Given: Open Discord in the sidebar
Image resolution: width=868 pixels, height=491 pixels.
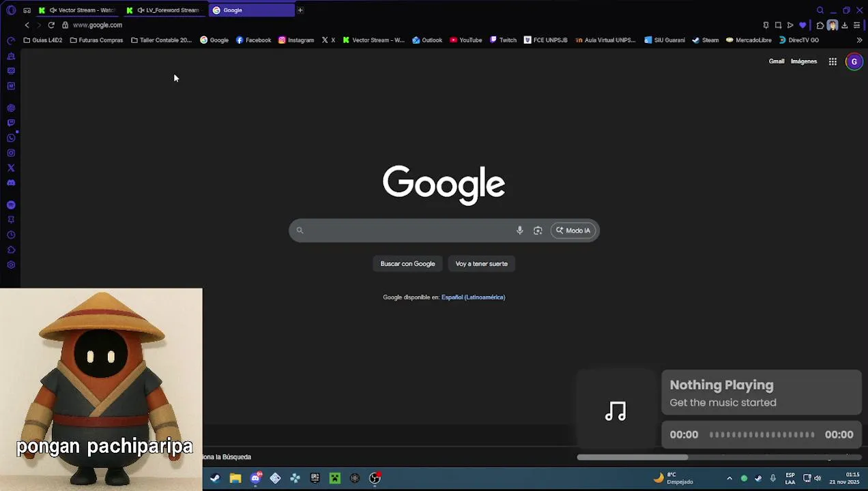Looking at the screenshot, I should coord(11,183).
